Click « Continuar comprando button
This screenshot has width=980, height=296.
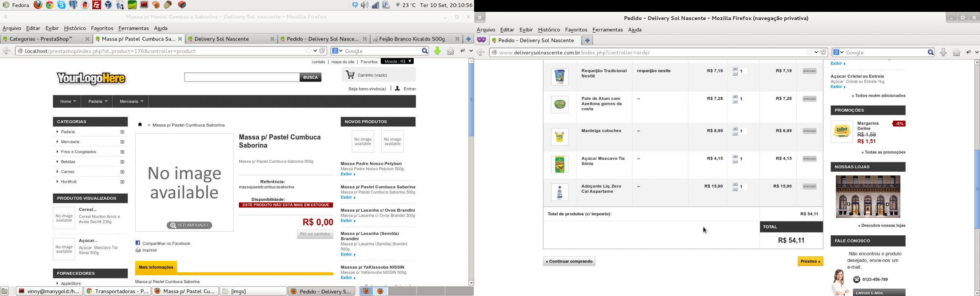(x=569, y=261)
